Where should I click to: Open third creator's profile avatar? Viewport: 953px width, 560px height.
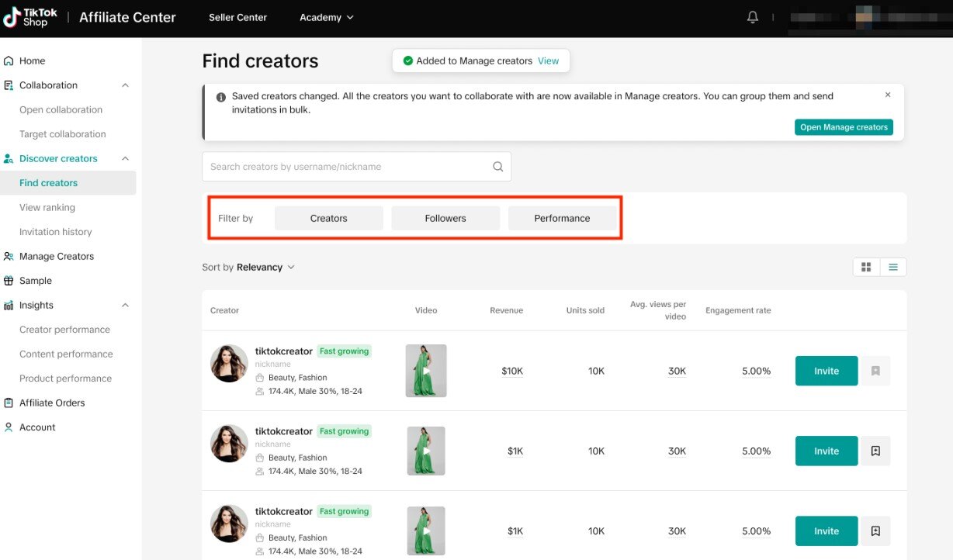229,524
